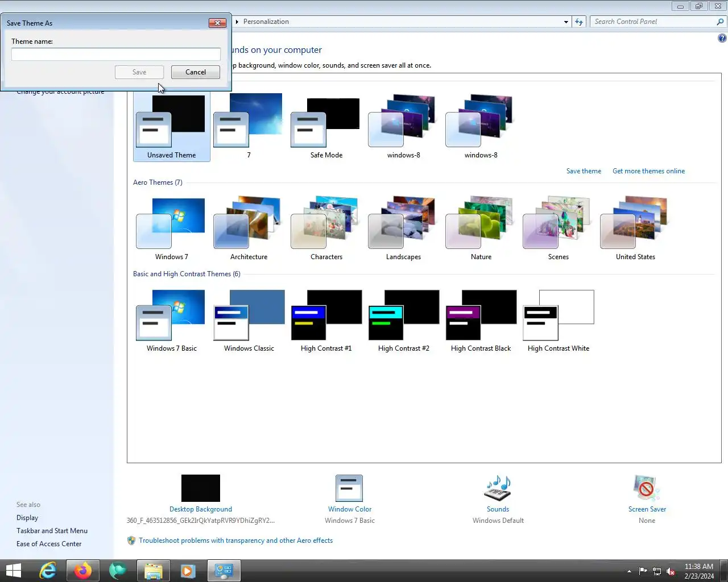Click the Save button in dialog
Image resolution: width=728 pixels, height=582 pixels.
point(139,72)
